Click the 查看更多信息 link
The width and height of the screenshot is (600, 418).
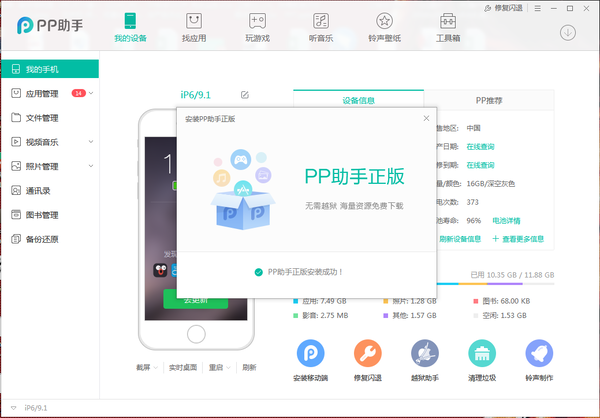(518, 239)
